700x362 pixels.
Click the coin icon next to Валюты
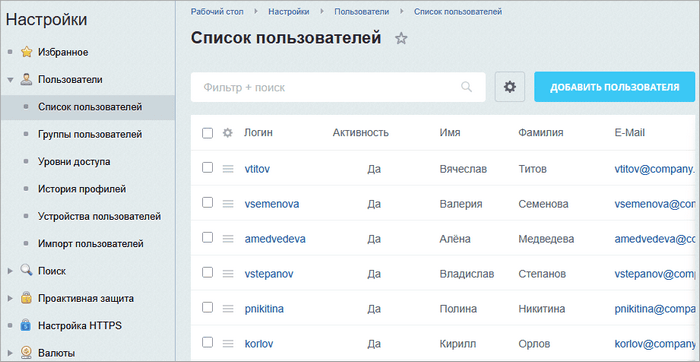click(27, 353)
